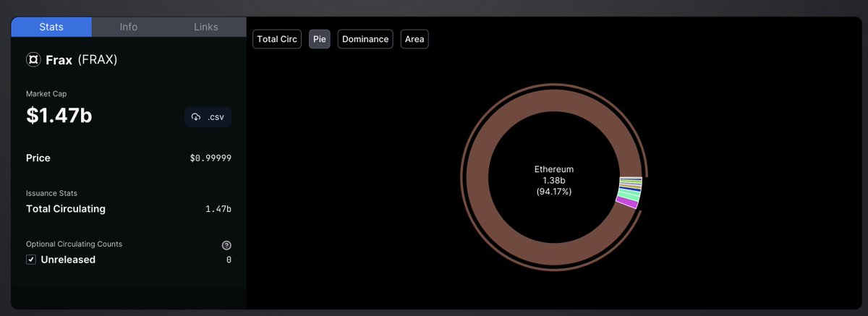Screen dimensions: 868x316
Task: Click the Optional Circulating Counts label
Action: tap(75, 244)
